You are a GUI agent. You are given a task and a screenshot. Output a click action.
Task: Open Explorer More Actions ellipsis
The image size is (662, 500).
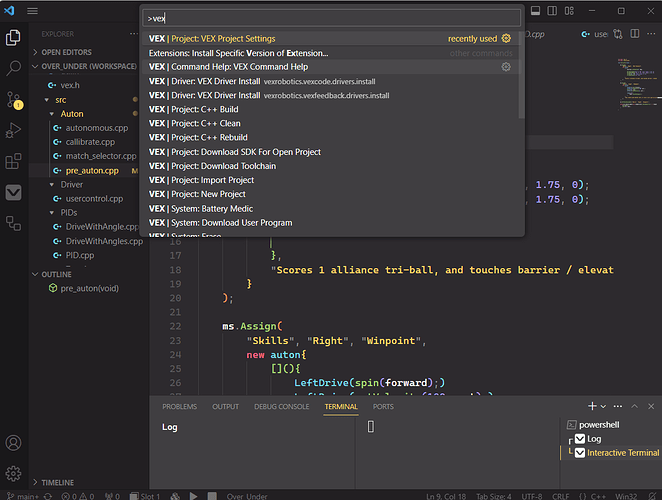pyautogui.click(x=134, y=34)
